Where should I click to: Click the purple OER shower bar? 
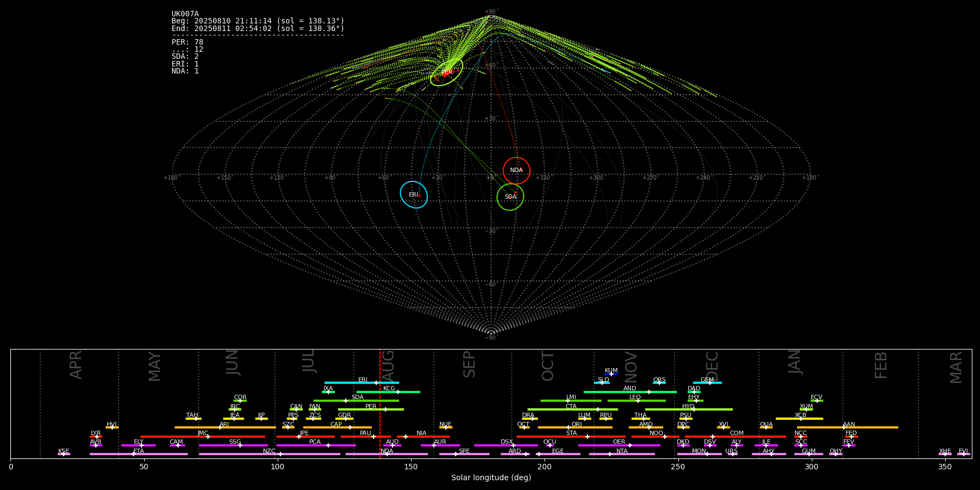[619, 445]
